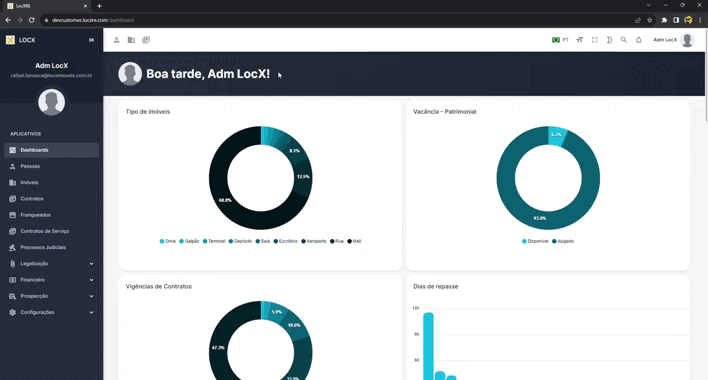The image size is (708, 380).
Task: Toggle dark mode using the moon icon
Action: point(609,40)
